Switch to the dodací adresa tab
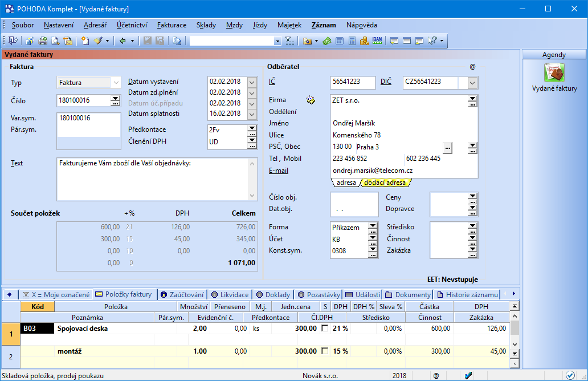 (385, 183)
